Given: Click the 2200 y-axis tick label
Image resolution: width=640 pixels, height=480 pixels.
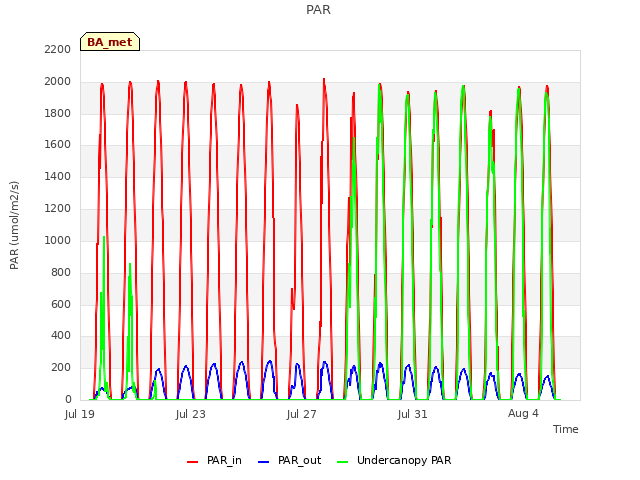Looking at the screenshot, I should pos(58,49).
